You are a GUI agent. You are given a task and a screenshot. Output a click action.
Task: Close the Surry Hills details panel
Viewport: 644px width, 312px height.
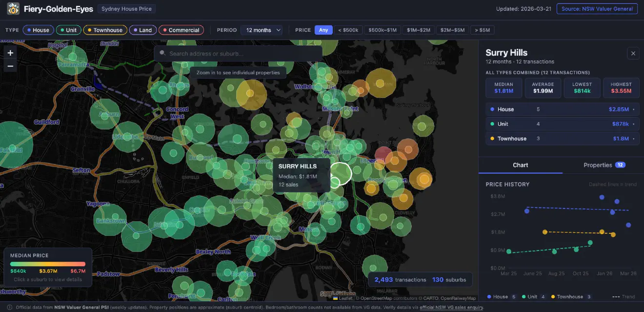coord(633,54)
